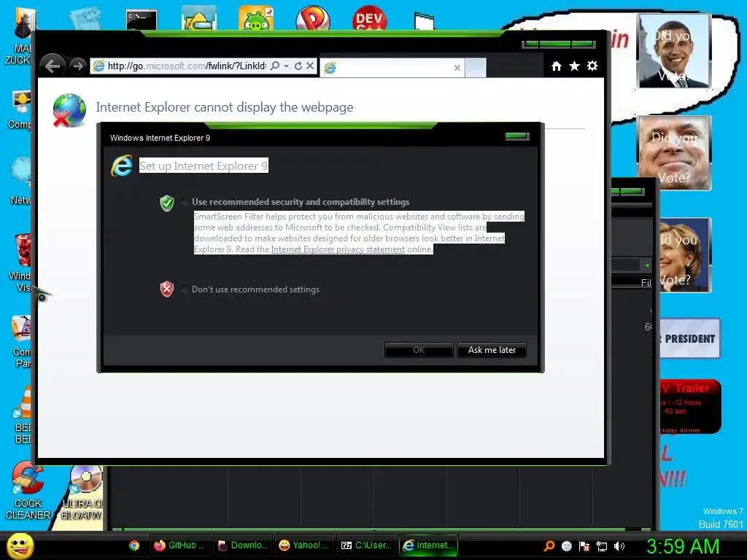Open a new tab in Internet Explorer
Screen dimensions: 747x560
[x=476, y=68]
